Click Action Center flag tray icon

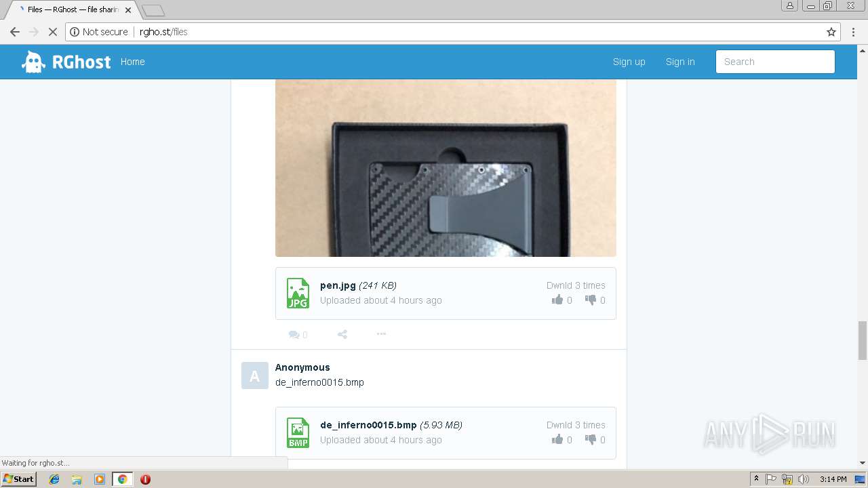click(771, 479)
